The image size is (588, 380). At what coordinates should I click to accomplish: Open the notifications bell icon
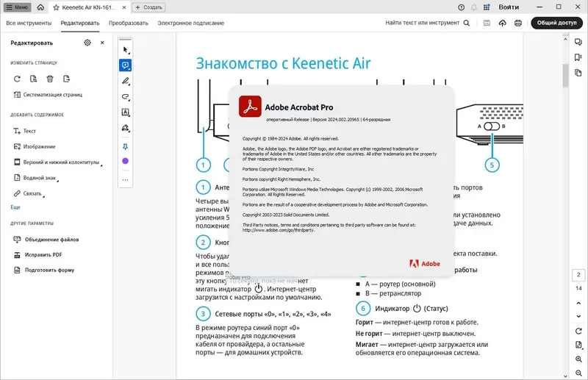474,7
